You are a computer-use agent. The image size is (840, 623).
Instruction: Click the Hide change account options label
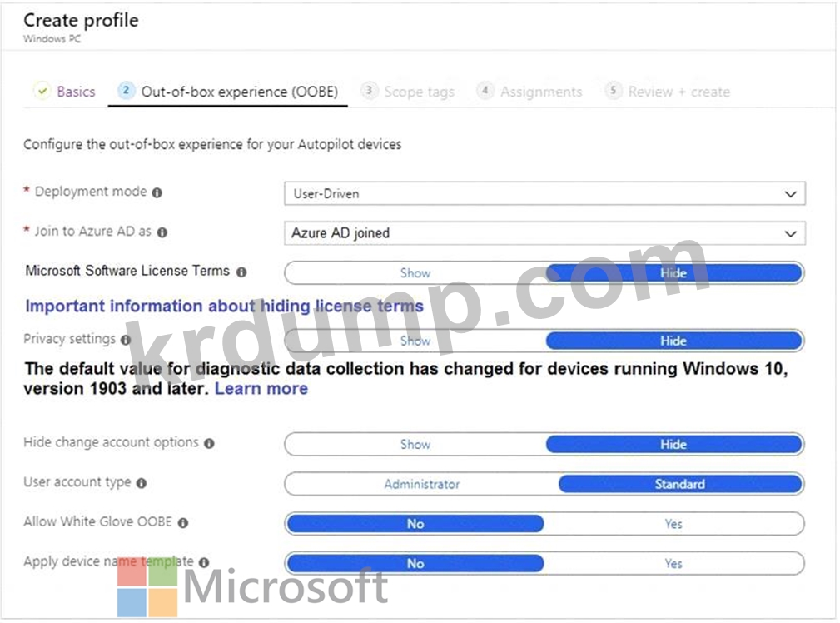pos(111,442)
